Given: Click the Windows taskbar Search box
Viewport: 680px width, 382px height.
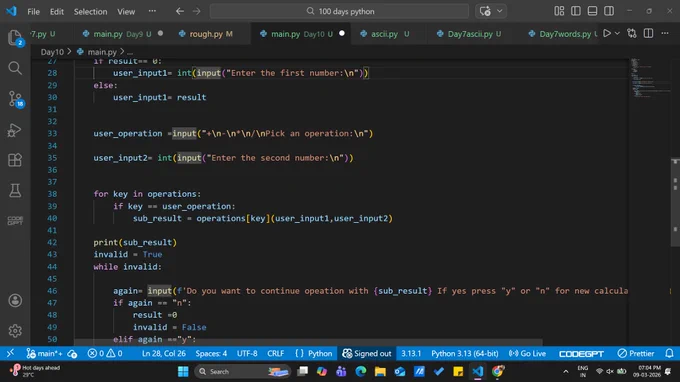Looking at the screenshot, I should point(243,372).
